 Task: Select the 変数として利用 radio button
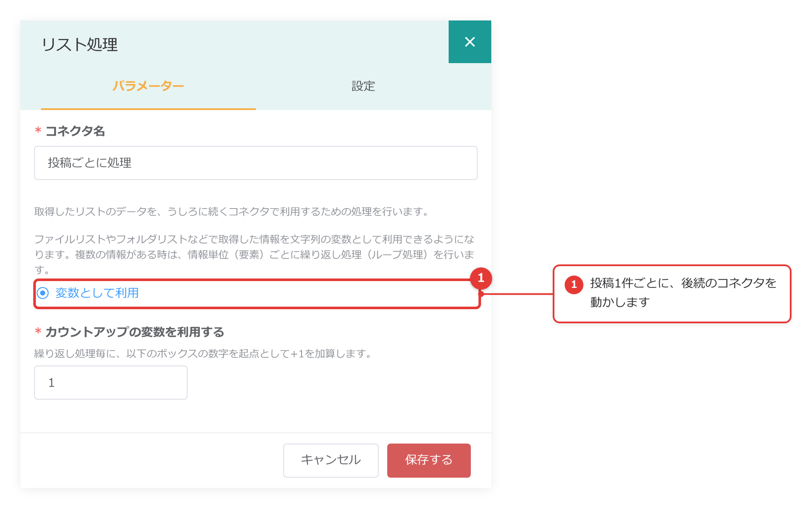[43, 293]
